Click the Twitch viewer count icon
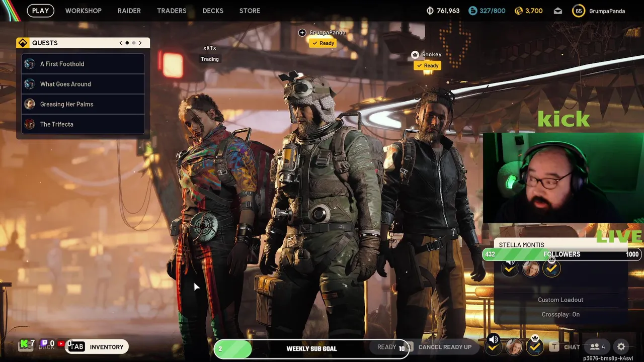This screenshot has width=644, height=362. pos(44,344)
